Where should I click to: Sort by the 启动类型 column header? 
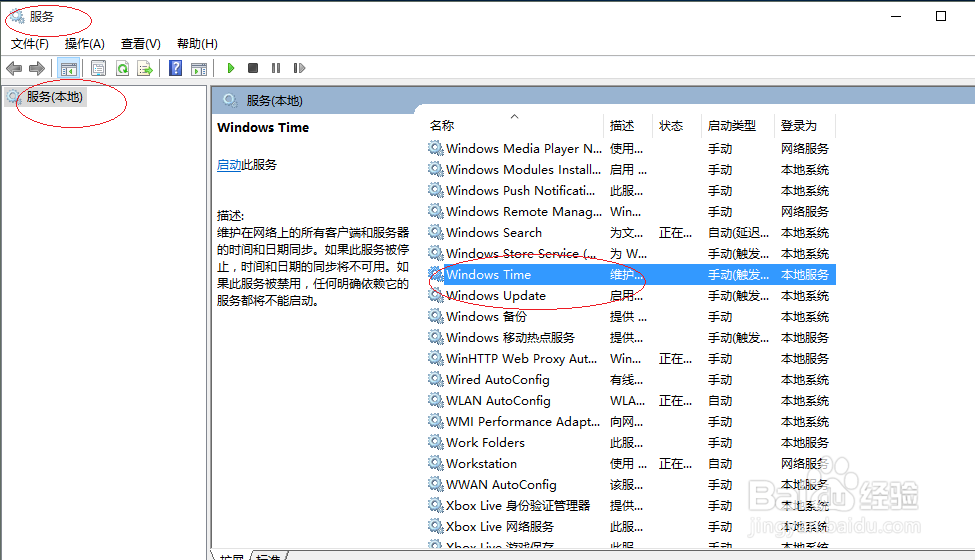click(x=732, y=126)
